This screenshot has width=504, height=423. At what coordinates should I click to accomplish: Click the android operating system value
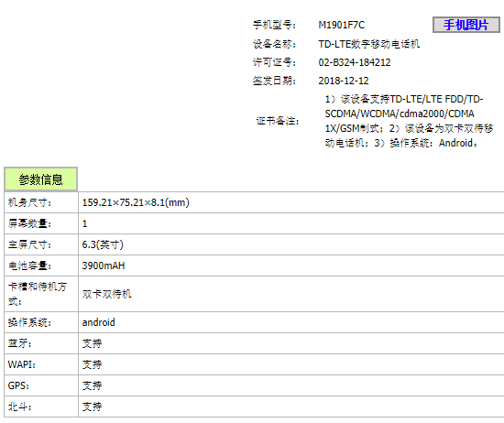point(98,322)
